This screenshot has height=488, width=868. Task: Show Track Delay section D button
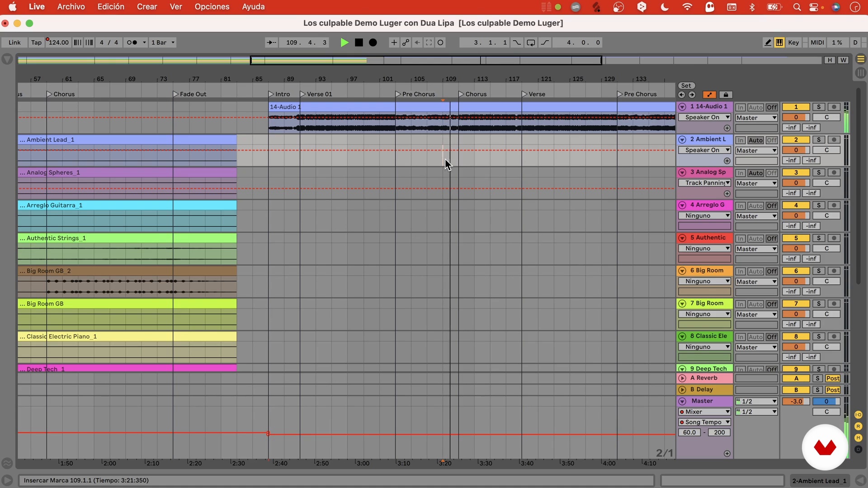(858, 450)
